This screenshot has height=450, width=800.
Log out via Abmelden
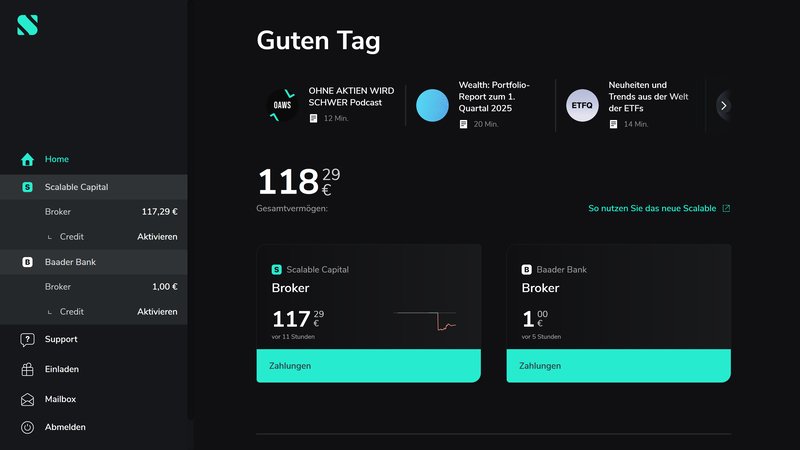tap(65, 427)
